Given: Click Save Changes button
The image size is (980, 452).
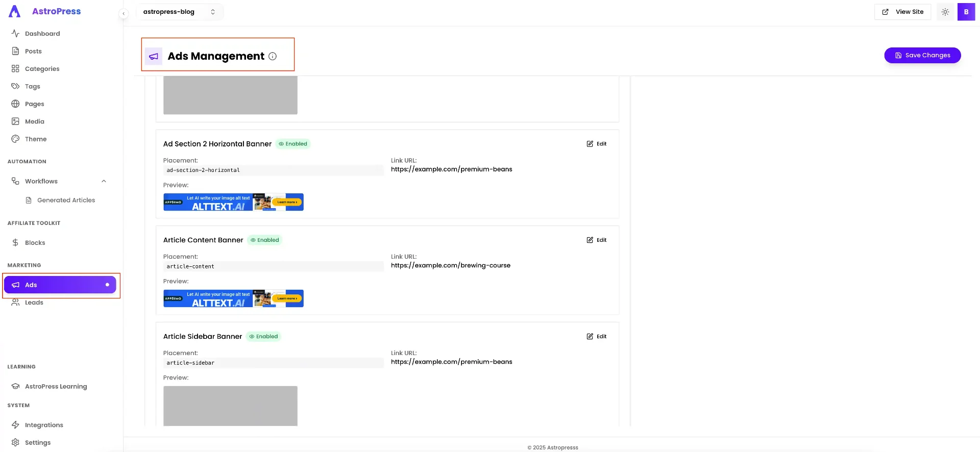Looking at the screenshot, I should (922, 55).
